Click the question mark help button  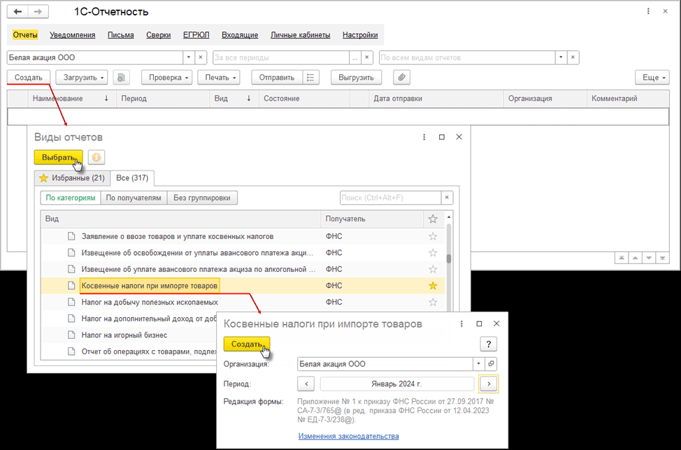pos(488,344)
